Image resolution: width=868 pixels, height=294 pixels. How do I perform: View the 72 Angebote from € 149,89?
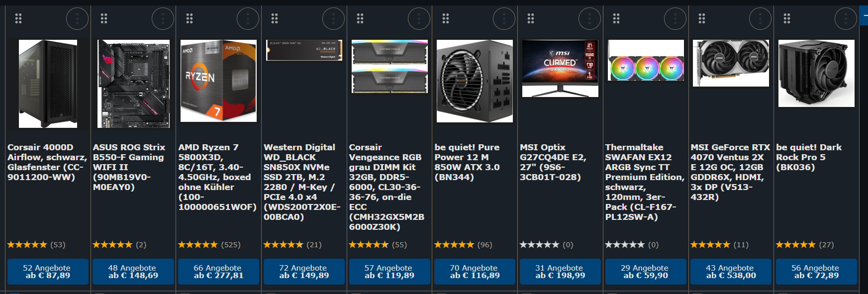pos(304,272)
